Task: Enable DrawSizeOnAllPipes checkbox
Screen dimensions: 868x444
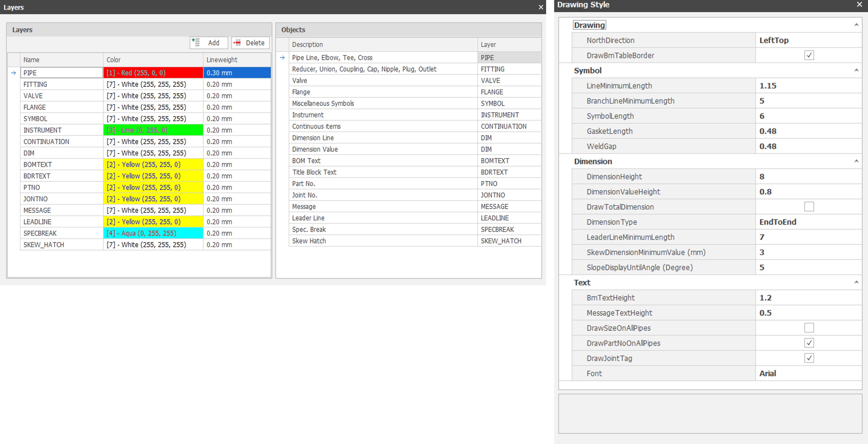Action: [809, 328]
